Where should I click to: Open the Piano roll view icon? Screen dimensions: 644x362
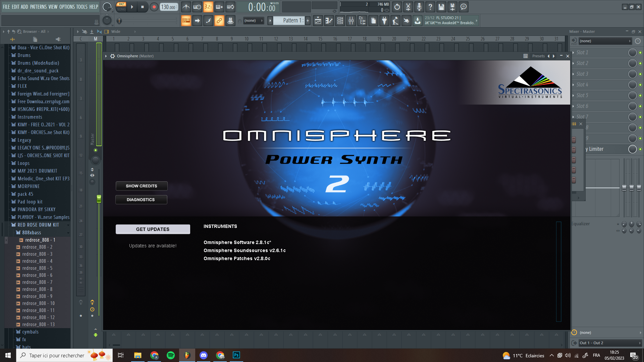tap(329, 21)
